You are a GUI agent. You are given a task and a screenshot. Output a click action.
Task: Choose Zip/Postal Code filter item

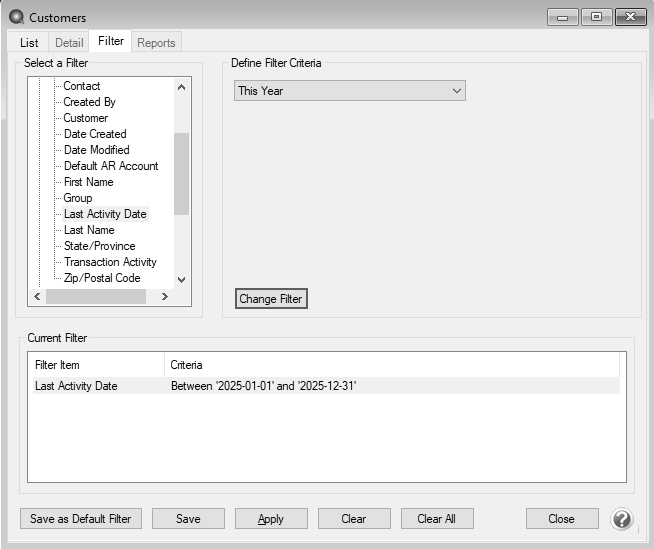102,278
